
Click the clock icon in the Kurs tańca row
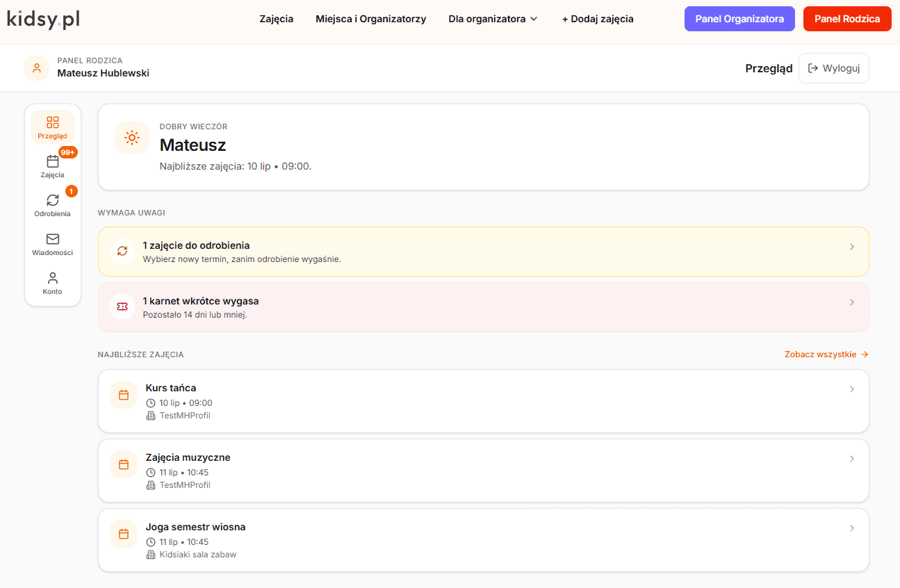click(151, 403)
